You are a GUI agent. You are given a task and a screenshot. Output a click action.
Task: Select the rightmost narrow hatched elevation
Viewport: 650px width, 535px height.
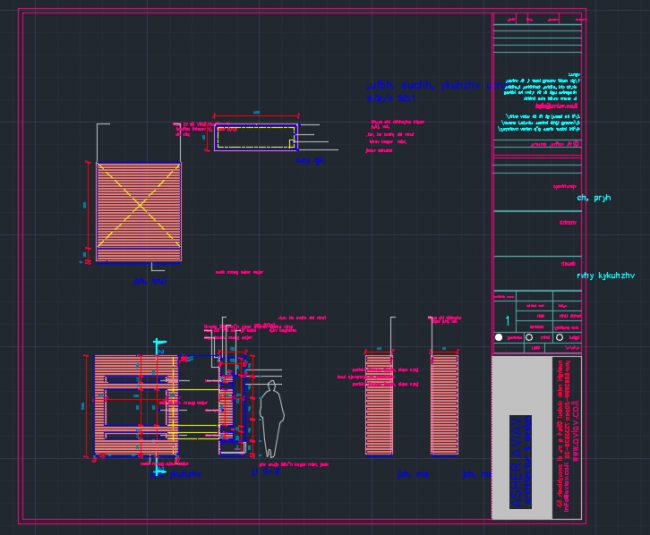tap(444, 404)
